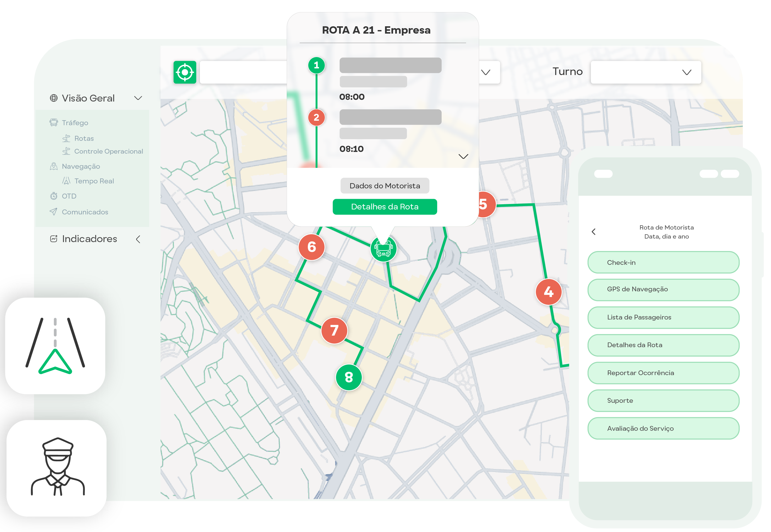Select map stop marker 6
Viewport: 771px width, 532px height.
click(x=311, y=247)
